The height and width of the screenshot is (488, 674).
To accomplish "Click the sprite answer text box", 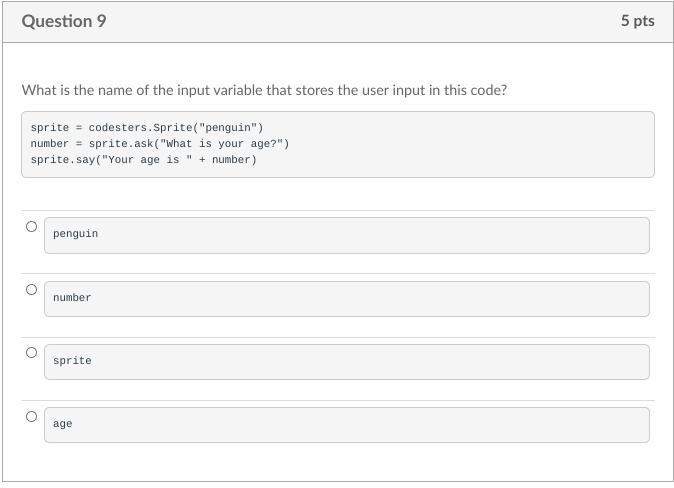I will [x=346, y=361].
